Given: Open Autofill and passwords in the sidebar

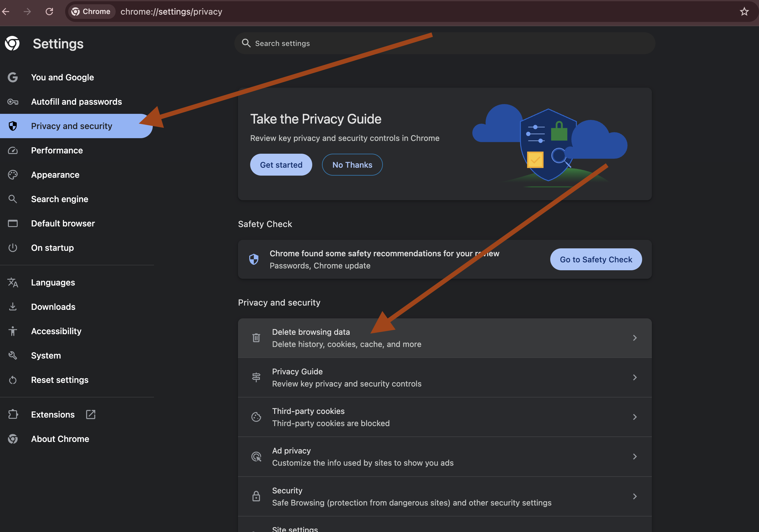Looking at the screenshot, I should pos(76,102).
